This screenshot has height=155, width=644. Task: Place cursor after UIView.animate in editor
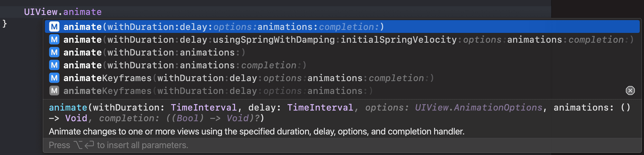click(102, 12)
